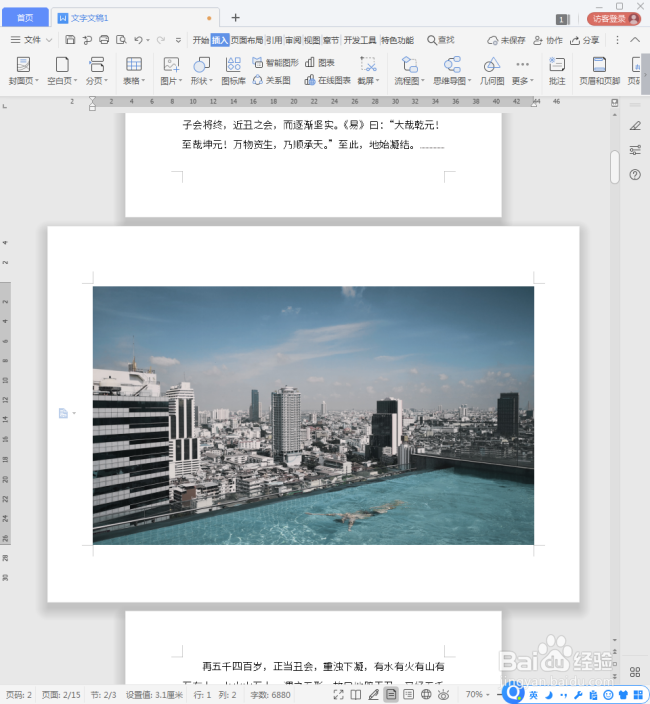Viewport: 650px width, 704px height.
Task: Click the Redo arrow icon
Action: click(x=161, y=40)
